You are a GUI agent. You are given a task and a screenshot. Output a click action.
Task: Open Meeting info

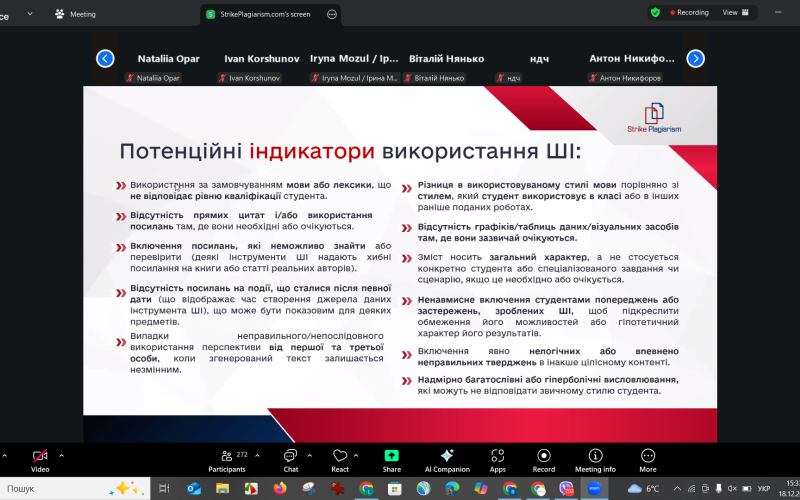pyautogui.click(x=595, y=457)
